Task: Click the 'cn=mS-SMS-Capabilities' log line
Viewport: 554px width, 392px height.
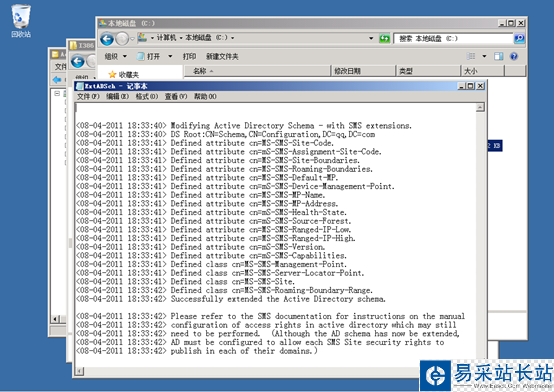Action: click(211, 256)
